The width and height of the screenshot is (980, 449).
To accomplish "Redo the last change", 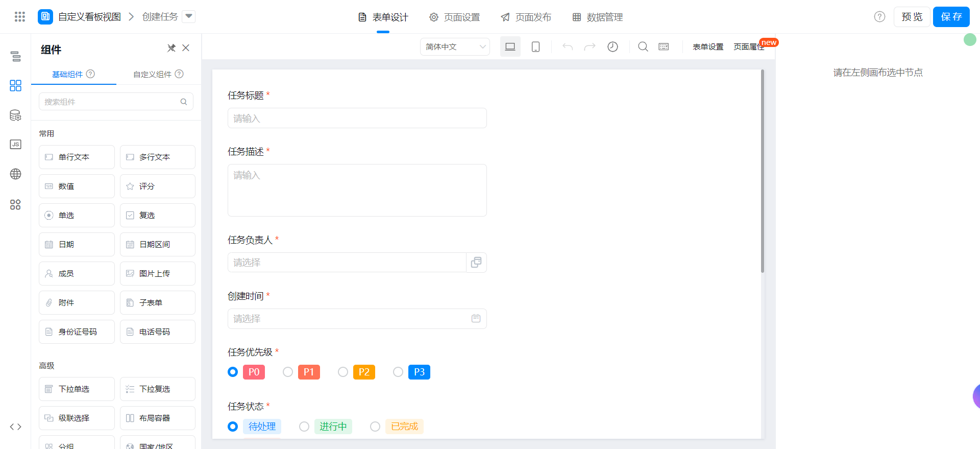I will click(590, 46).
